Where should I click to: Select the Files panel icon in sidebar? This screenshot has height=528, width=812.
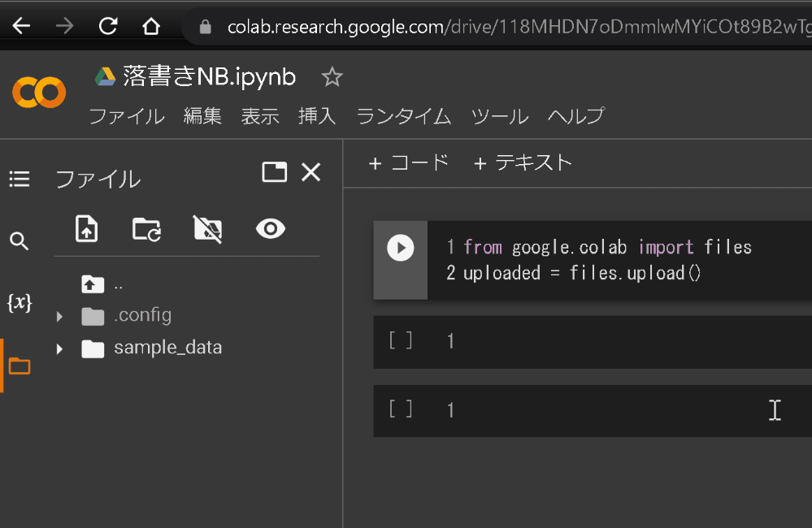click(20, 366)
